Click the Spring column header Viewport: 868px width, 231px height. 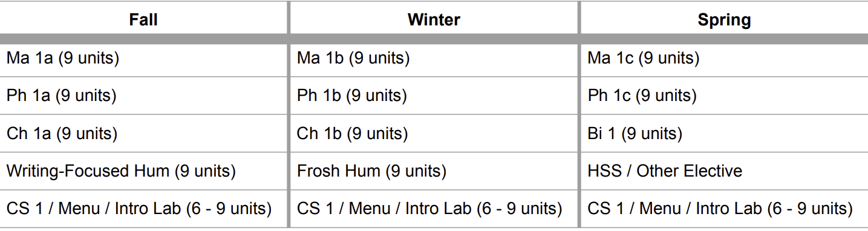click(x=724, y=19)
